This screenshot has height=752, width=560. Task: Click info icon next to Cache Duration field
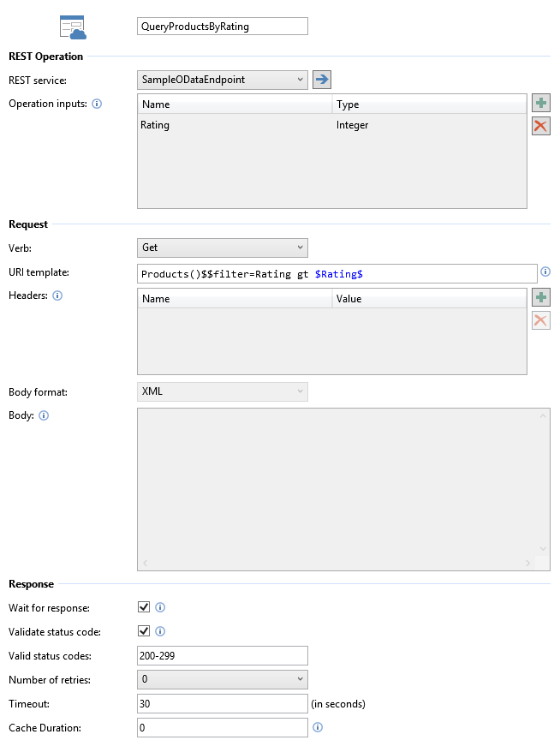(318, 727)
